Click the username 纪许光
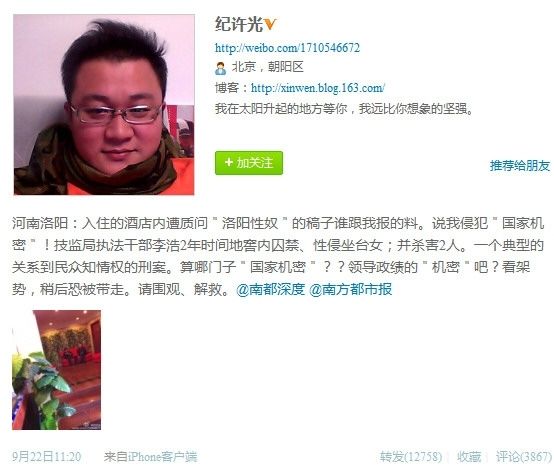 click(239, 24)
